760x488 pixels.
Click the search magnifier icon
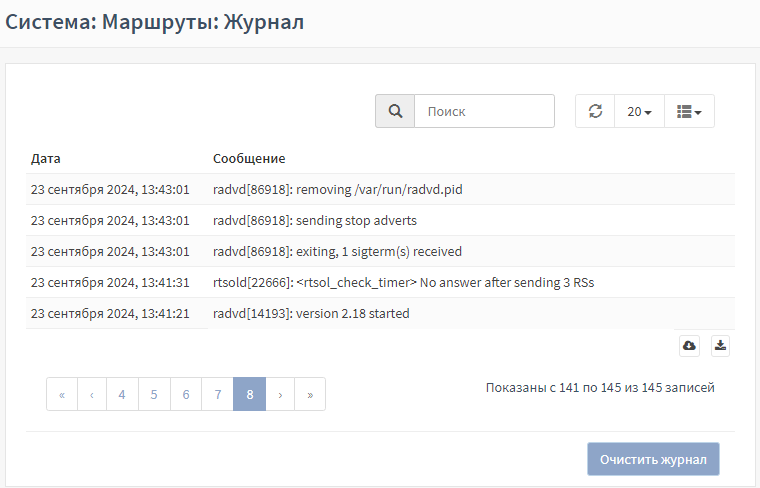pos(395,111)
